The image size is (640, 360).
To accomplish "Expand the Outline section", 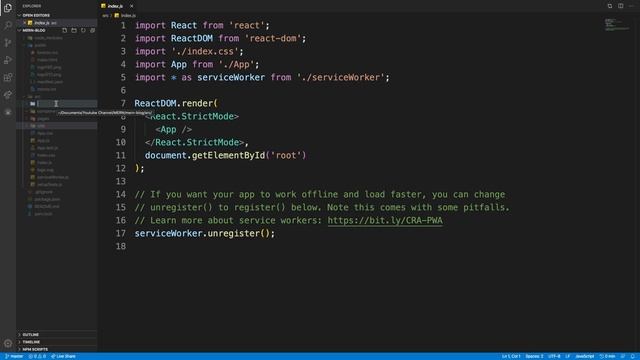I will click(x=56, y=334).
